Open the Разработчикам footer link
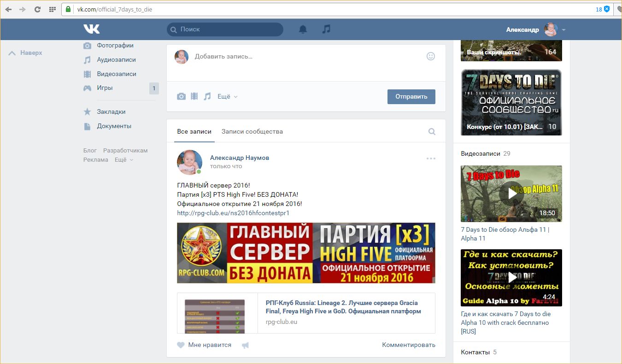 tap(125, 151)
